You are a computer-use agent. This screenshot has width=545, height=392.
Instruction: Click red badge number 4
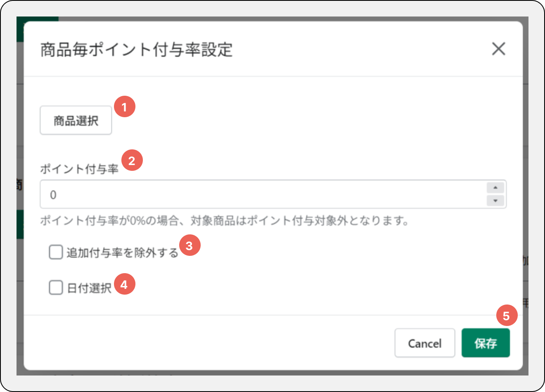point(124,284)
